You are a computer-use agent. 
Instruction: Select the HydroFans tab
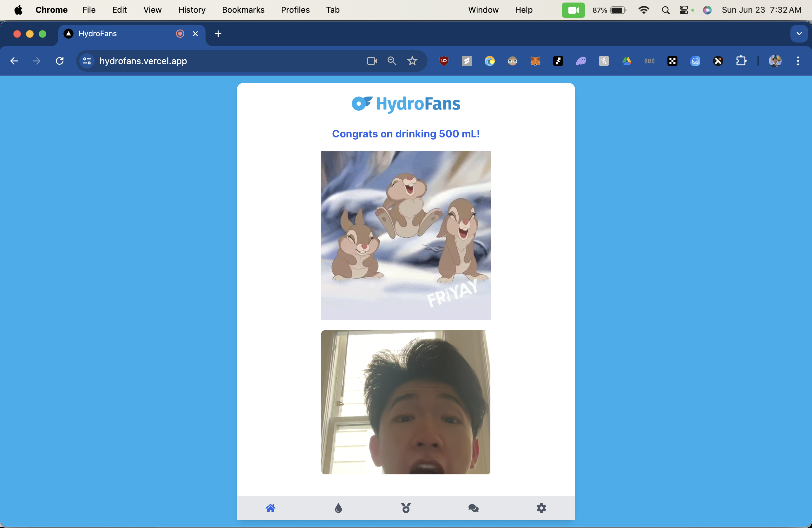click(x=132, y=33)
